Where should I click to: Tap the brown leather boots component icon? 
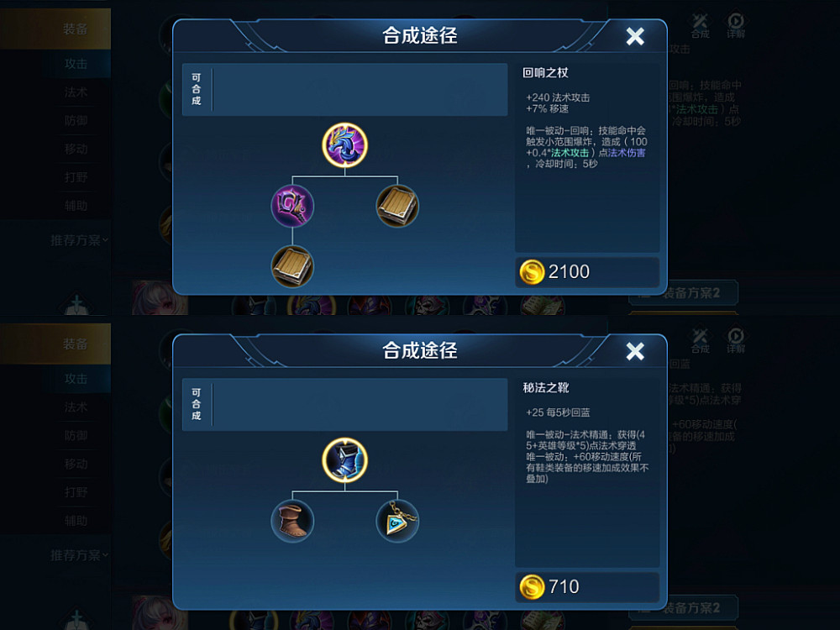292,521
